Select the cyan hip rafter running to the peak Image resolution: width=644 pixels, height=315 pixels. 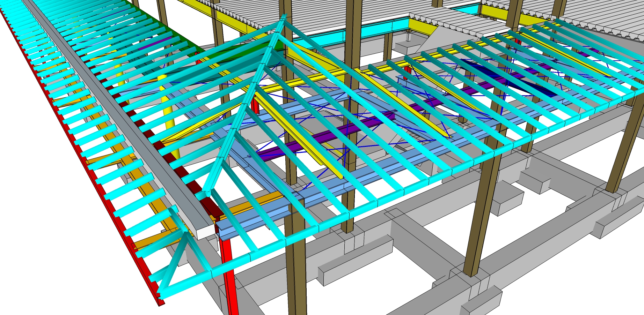pyautogui.click(x=244, y=105)
